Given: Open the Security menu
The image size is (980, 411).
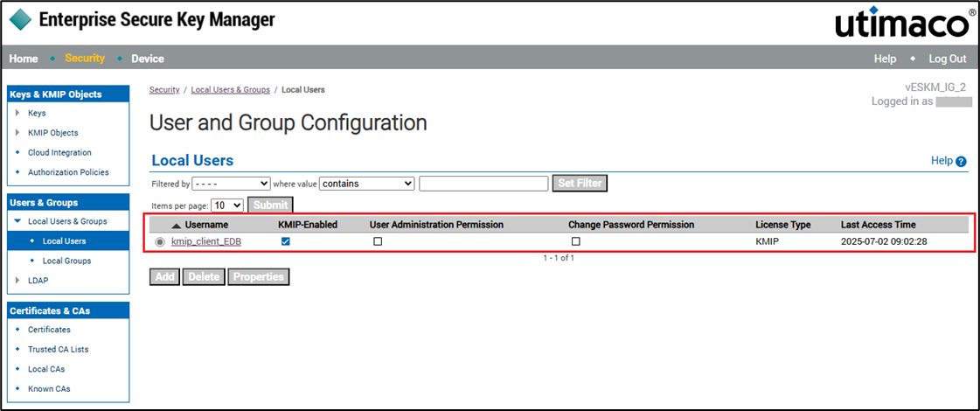Looking at the screenshot, I should tap(85, 59).
